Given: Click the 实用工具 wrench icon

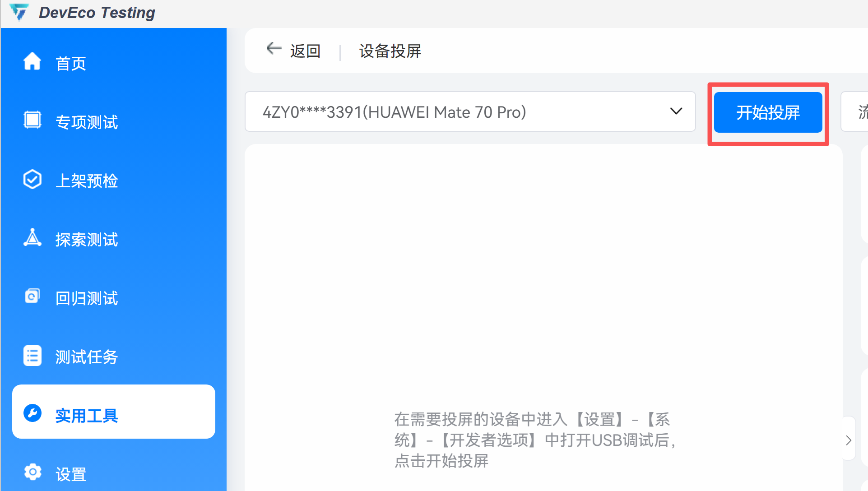Looking at the screenshot, I should [32, 413].
